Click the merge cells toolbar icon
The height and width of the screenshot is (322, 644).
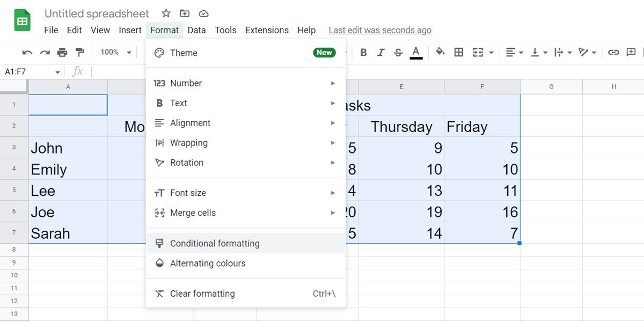[478, 52]
